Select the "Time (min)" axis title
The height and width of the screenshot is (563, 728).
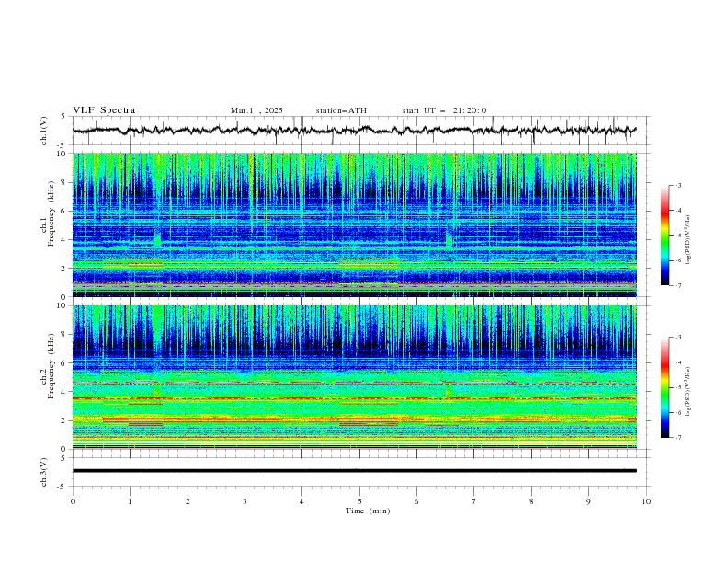[x=368, y=511]
